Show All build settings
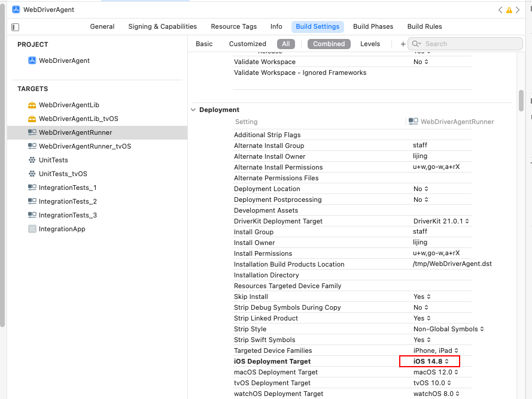 click(x=286, y=44)
